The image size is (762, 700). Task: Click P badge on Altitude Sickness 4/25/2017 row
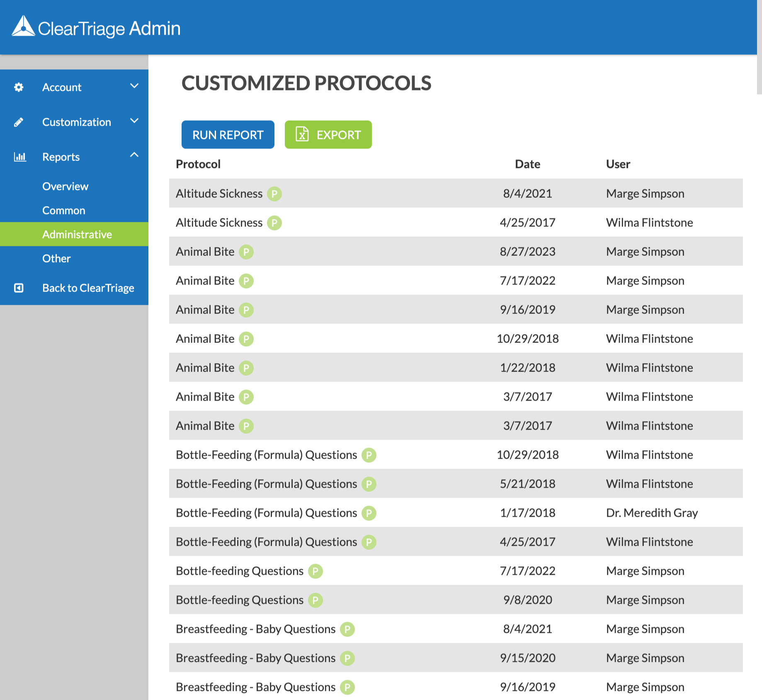tap(274, 223)
